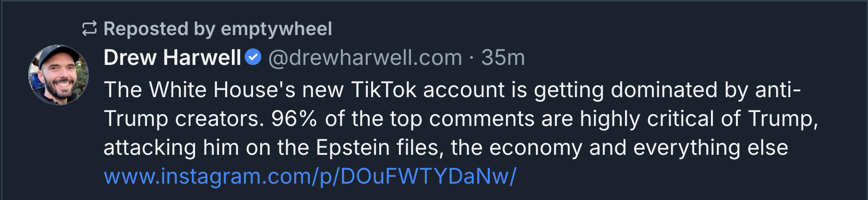The height and width of the screenshot is (200, 868).
Task: Click blank area right of Instagram link
Action: point(672,176)
